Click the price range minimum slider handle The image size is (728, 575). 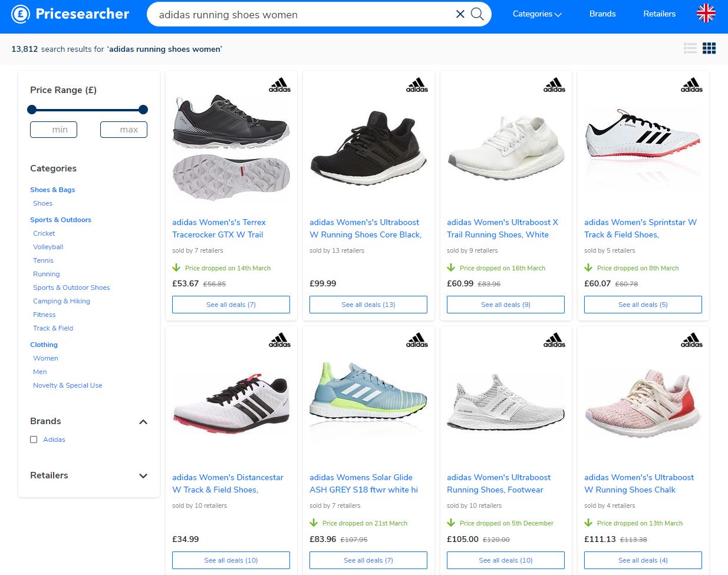32,110
